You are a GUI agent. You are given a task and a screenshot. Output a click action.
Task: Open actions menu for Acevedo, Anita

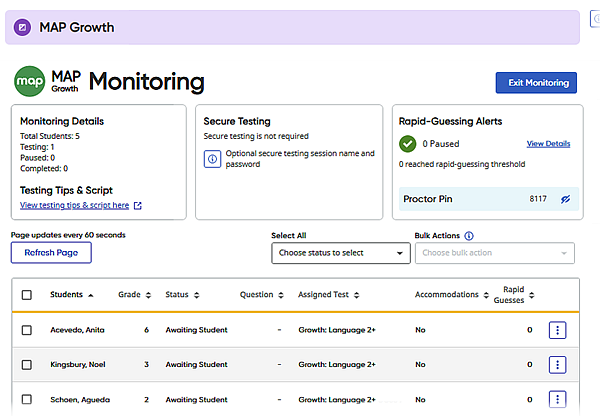558,330
